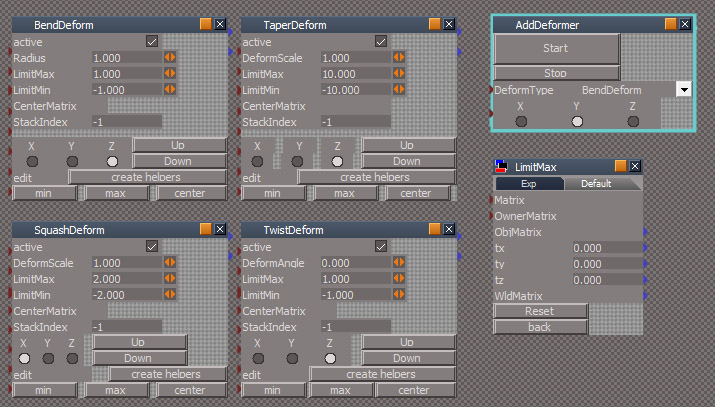Click ObjMatrix output port in LimitMax
715x407 pixels.
coord(645,232)
